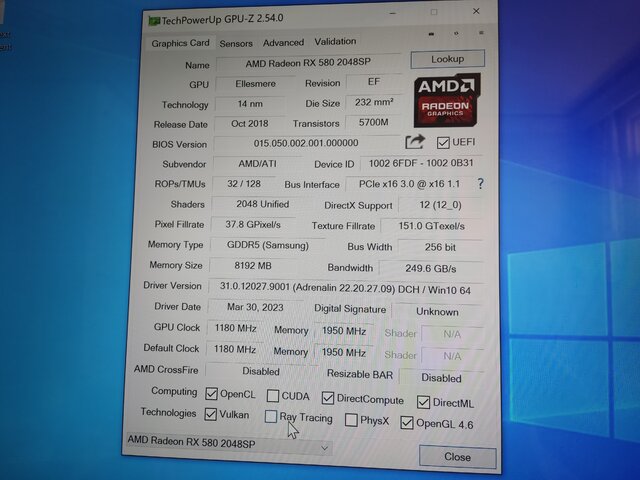Viewport: 640px width, 480px height.
Task: Click ROPs/TMUs value 32 / 128
Action: (244, 184)
